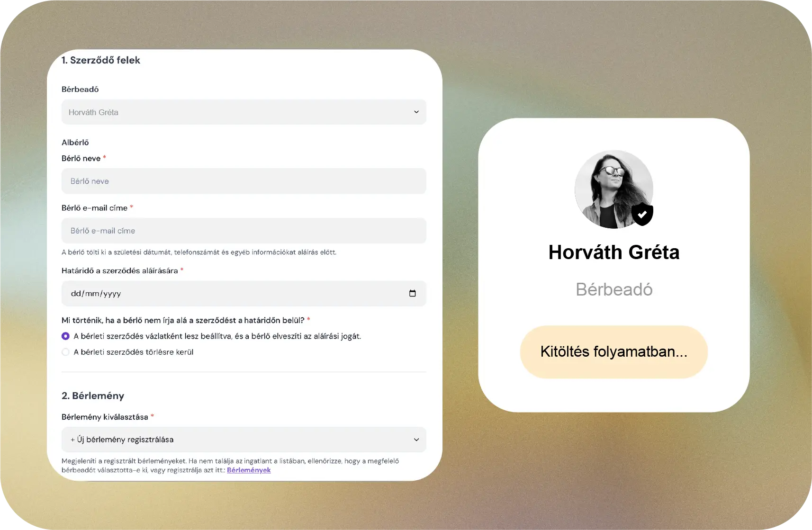
Task: Click the chevron arrow in Bérbeadó field
Action: pos(416,112)
